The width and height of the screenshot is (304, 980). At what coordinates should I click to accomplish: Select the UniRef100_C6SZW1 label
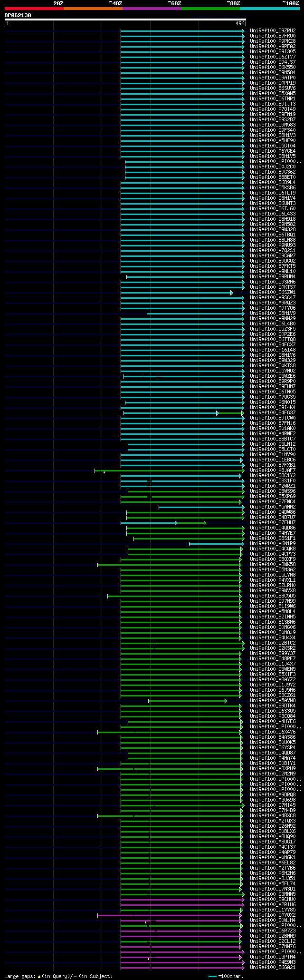[x=273, y=292]
